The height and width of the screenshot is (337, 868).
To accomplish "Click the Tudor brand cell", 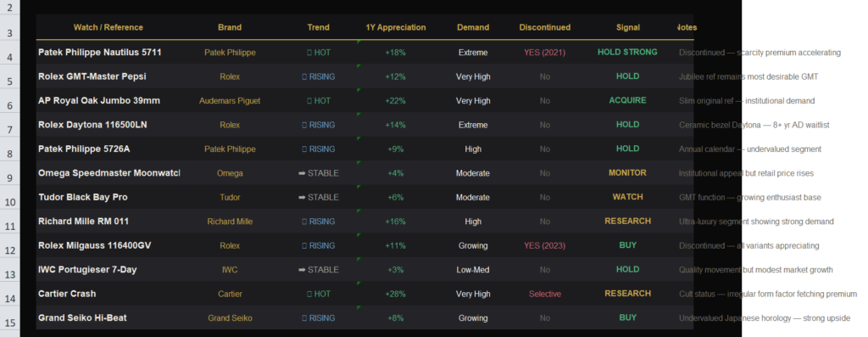I will pyautogui.click(x=230, y=197).
